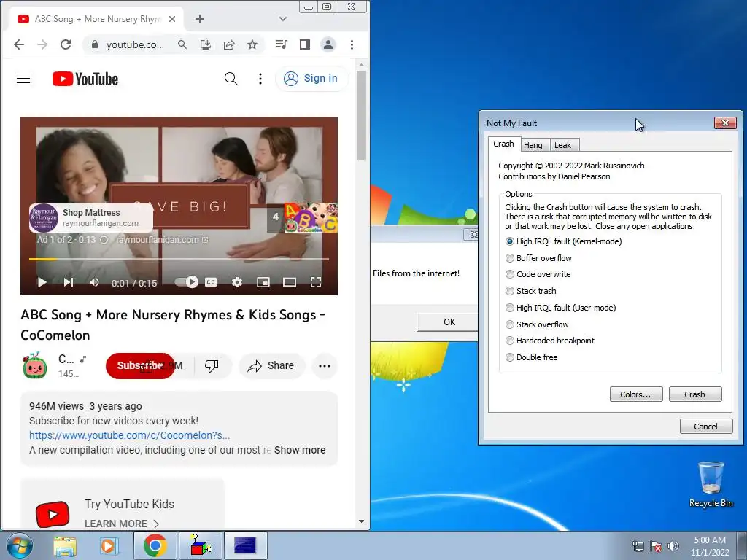Toggle video subtitles CC button
Screen dimensions: 747x560
click(211, 282)
